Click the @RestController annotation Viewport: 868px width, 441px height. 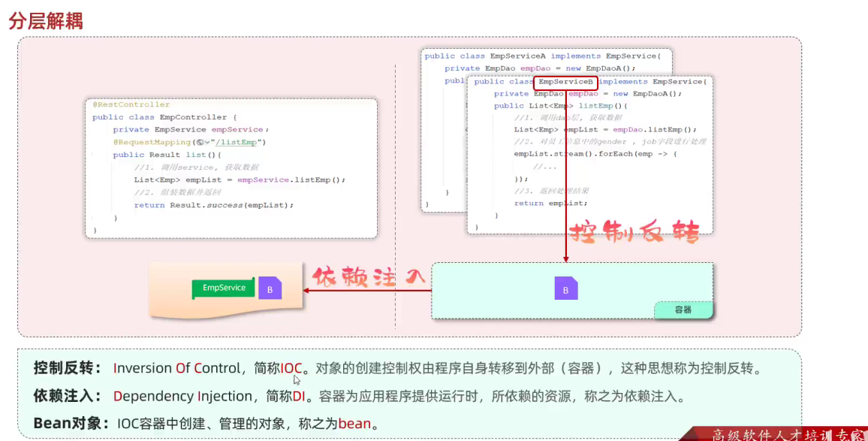coord(131,104)
